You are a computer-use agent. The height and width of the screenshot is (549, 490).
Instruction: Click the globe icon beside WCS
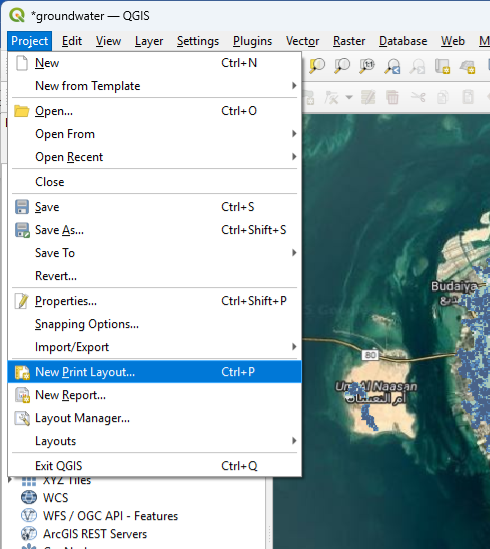pos(29,498)
